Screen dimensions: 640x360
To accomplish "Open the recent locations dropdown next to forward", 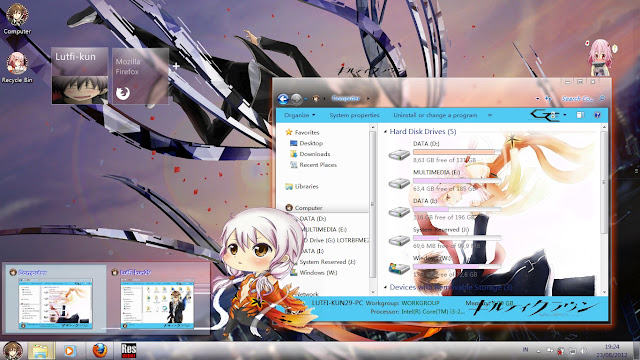I will coord(306,99).
